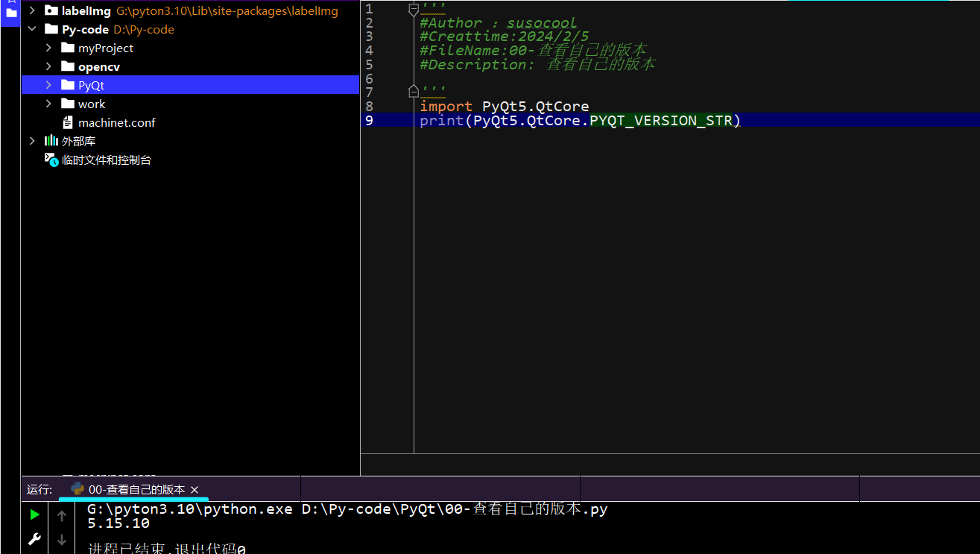Click the labelImg site-packages path text
The height and width of the screenshot is (554, 980).
tap(227, 10)
